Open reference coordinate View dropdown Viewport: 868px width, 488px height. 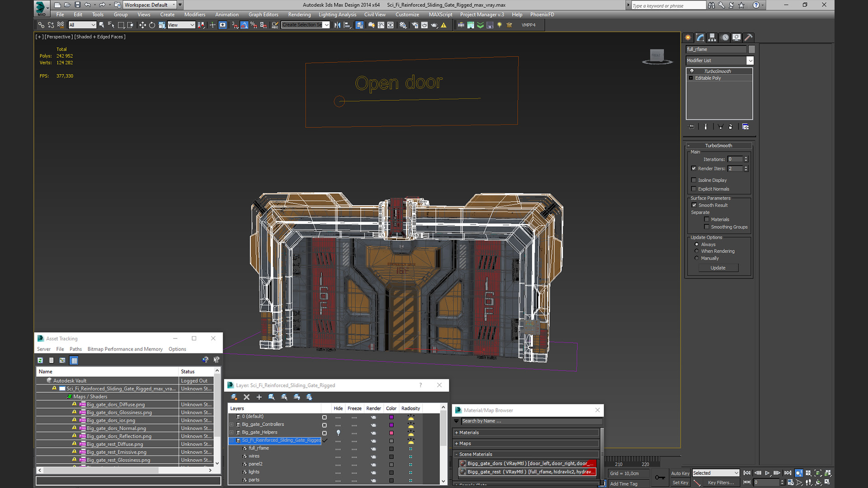[x=181, y=25]
